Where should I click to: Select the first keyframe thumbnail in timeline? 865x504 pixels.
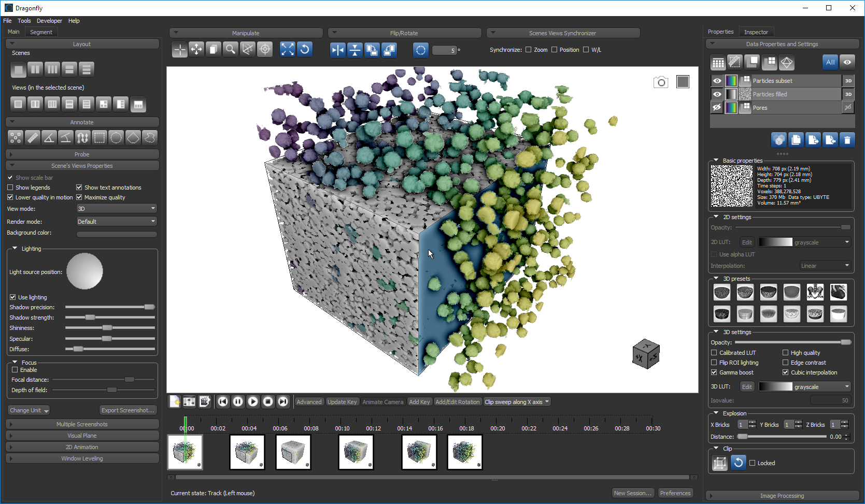[x=185, y=452]
